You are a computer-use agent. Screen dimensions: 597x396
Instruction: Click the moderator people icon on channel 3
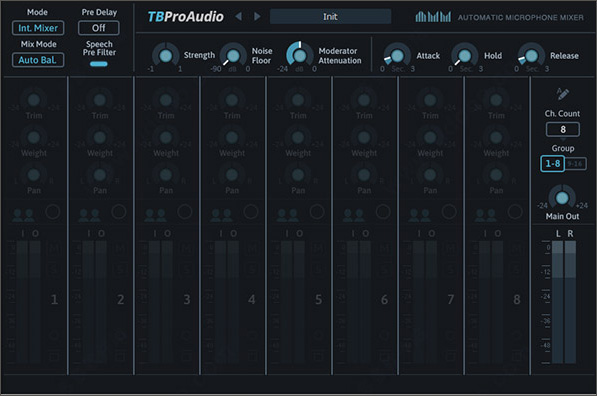[x=155, y=215]
